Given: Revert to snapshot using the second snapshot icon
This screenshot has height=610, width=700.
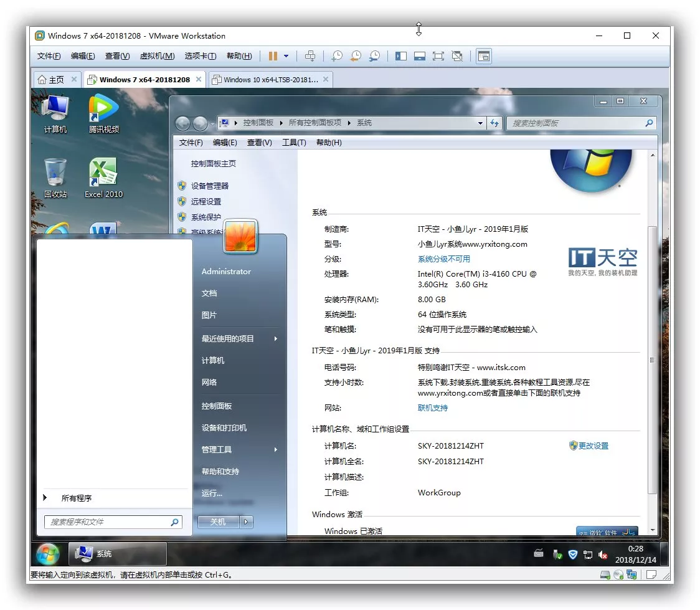Looking at the screenshot, I should coord(356,56).
